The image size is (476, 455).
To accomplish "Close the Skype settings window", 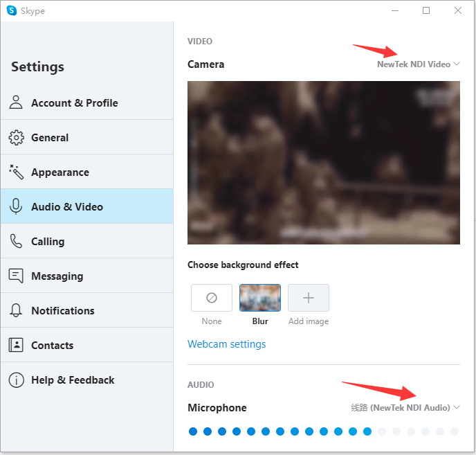I will click(x=458, y=10).
